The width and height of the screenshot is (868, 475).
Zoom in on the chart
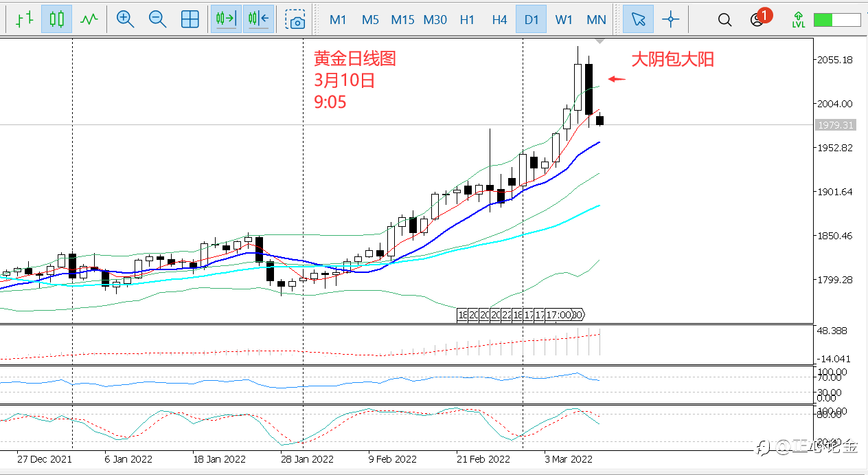pyautogui.click(x=125, y=19)
